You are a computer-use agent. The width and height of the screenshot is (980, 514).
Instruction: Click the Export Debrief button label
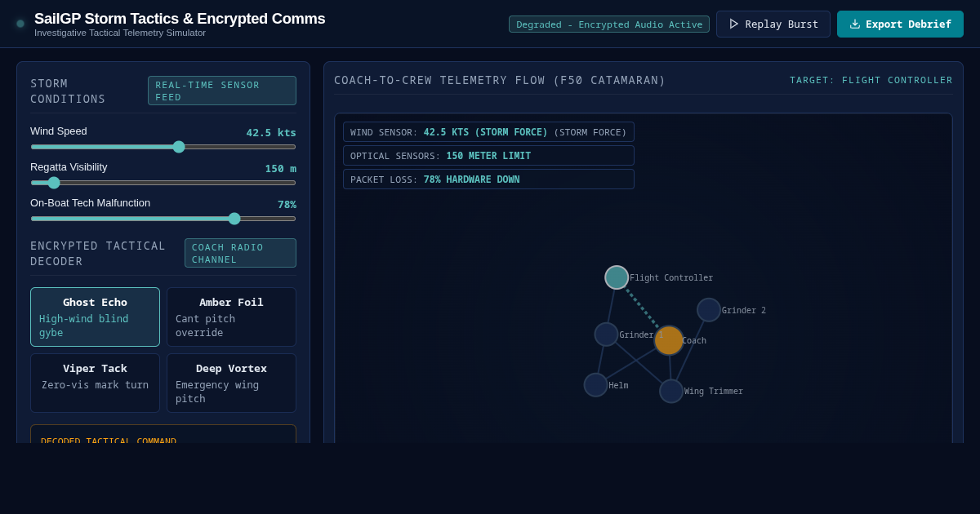pos(908,24)
